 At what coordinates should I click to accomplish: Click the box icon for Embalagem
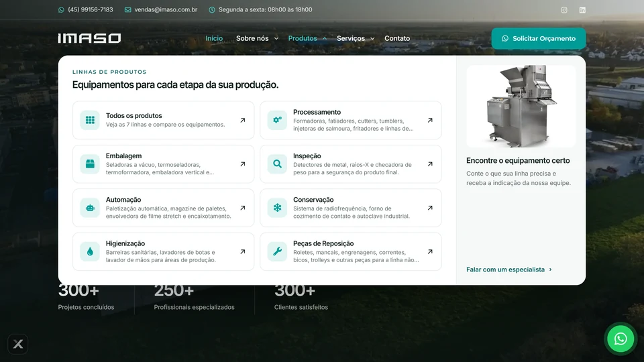click(90, 164)
